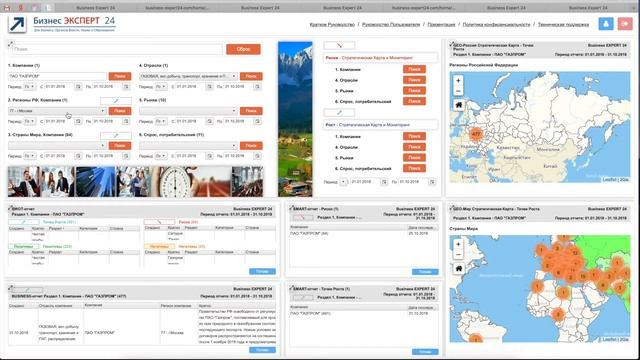
Task: Click the orange Сброс reset button
Action: pyautogui.click(x=243, y=49)
